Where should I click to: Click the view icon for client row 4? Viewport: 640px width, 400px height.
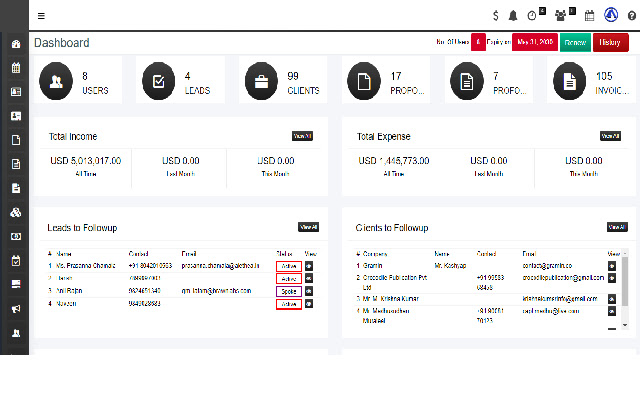[x=611, y=311]
